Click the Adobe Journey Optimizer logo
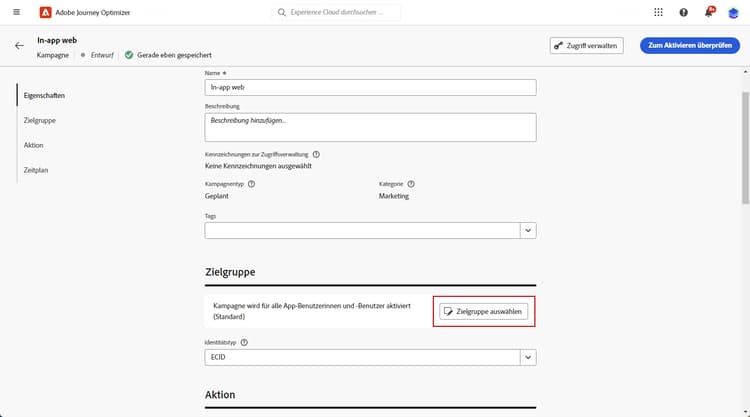 [45, 12]
